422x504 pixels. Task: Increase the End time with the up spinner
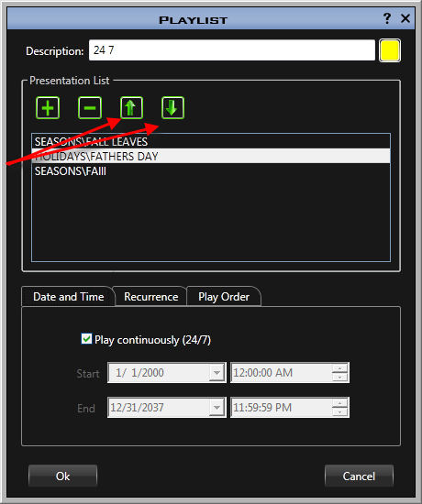click(340, 403)
